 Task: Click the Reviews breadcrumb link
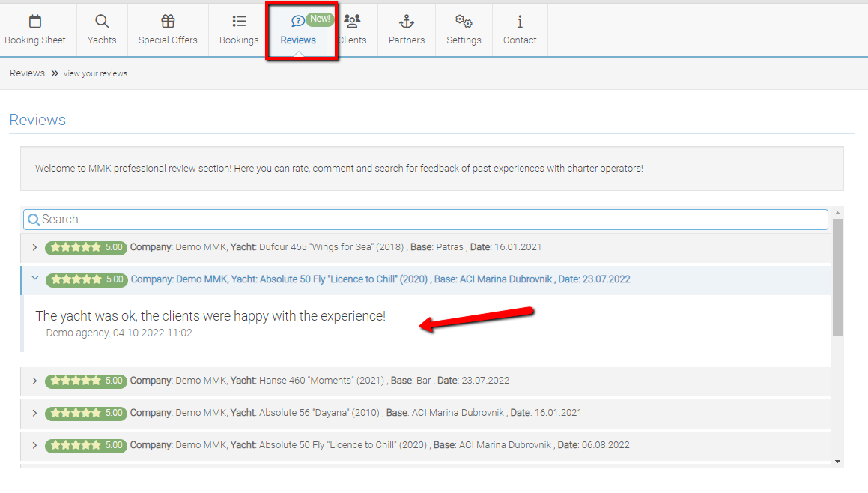(27, 73)
